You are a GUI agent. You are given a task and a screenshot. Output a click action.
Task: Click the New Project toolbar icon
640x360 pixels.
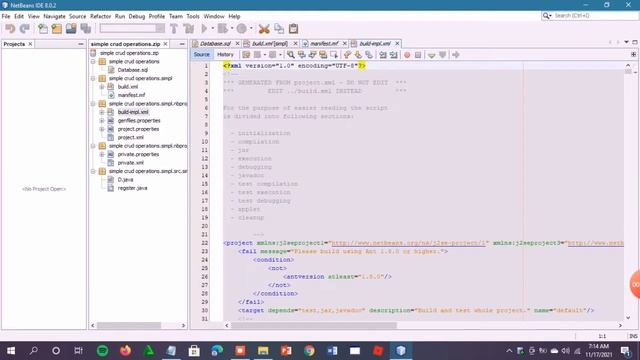point(57,29)
